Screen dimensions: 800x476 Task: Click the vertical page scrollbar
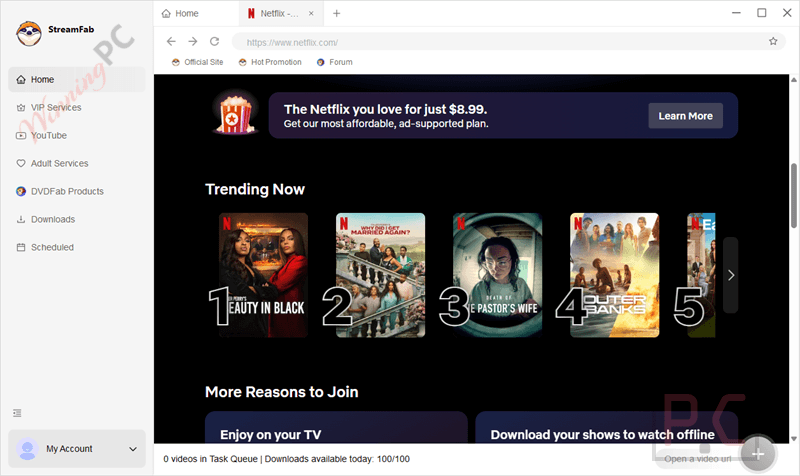click(793, 195)
